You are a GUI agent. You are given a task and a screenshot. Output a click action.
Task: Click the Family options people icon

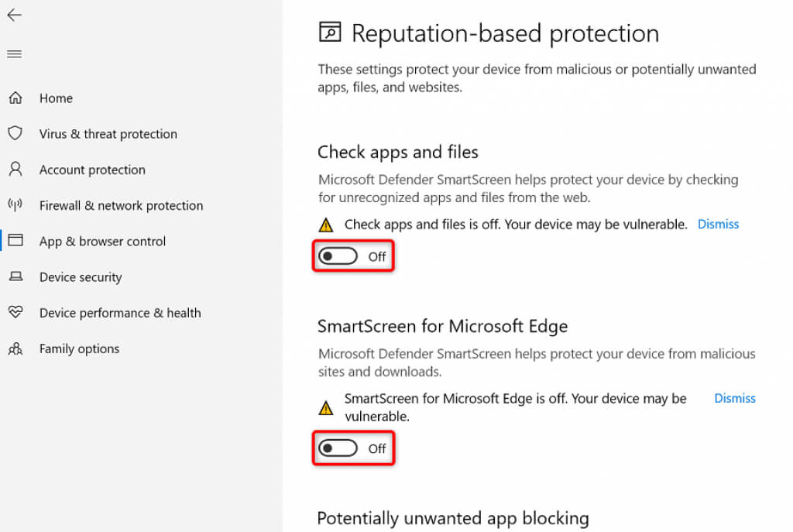pyautogui.click(x=15, y=348)
